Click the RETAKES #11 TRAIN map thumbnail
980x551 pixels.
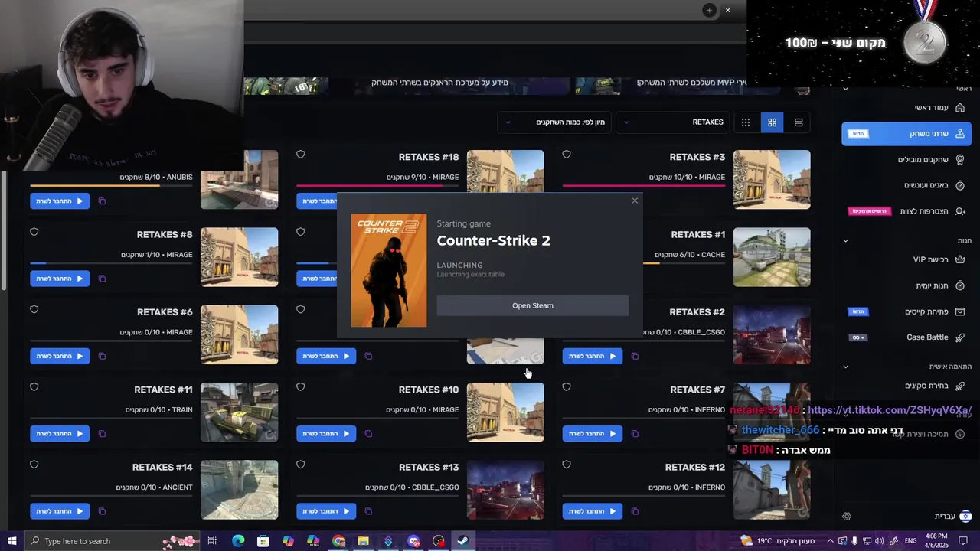[239, 412]
